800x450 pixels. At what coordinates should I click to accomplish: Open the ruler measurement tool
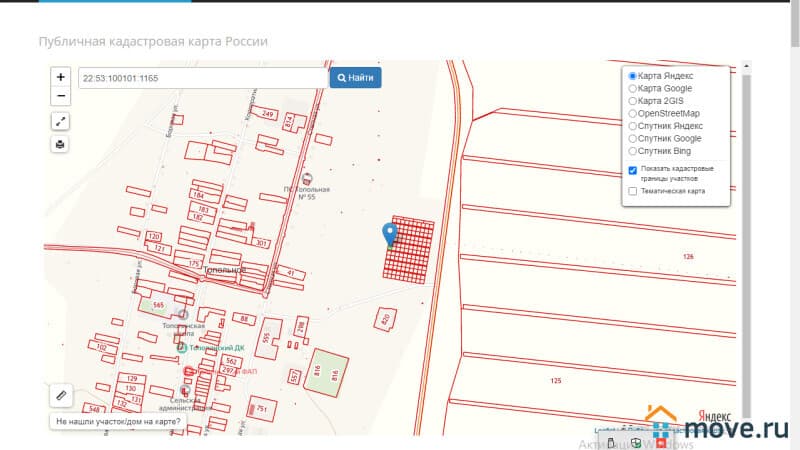click(x=61, y=395)
